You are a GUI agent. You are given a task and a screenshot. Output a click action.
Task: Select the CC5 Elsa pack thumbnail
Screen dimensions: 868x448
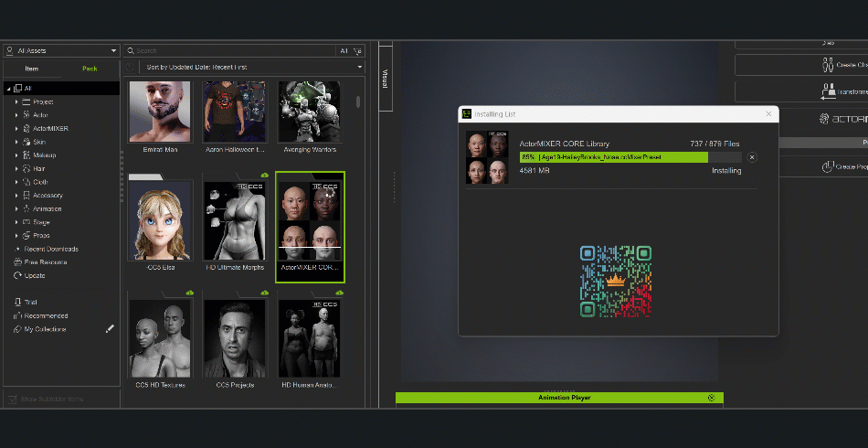click(160, 220)
